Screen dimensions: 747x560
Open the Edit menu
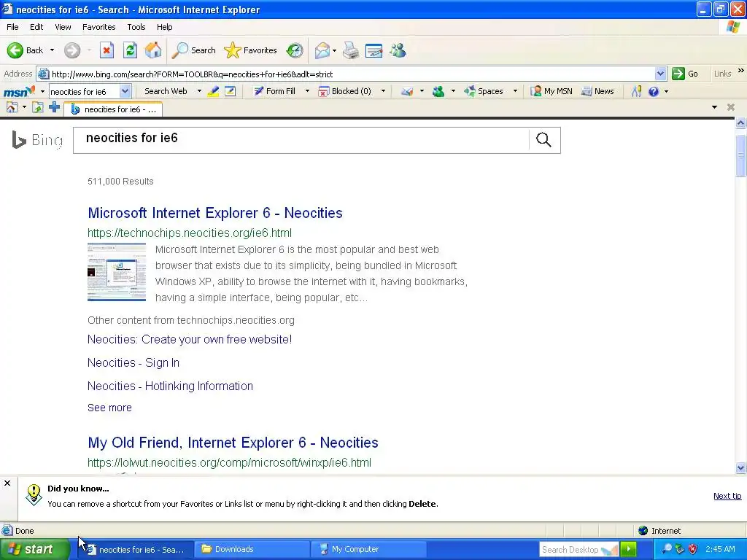point(36,27)
